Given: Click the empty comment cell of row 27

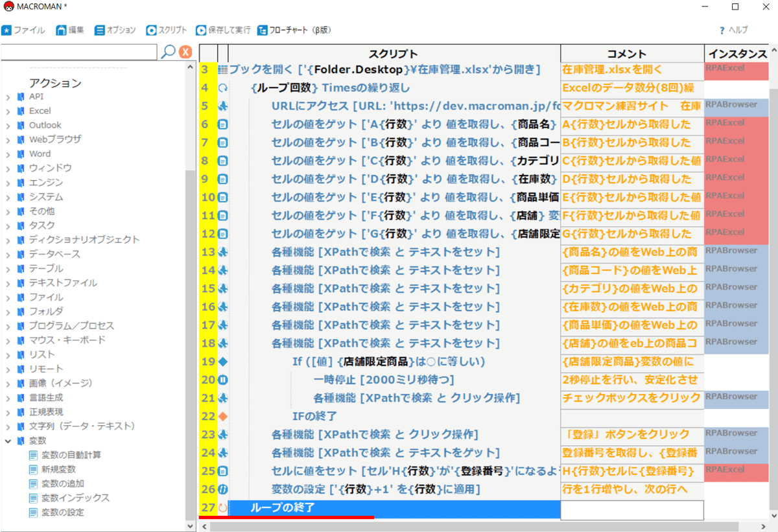Looking at the screenshot, I should click(632, 509).
